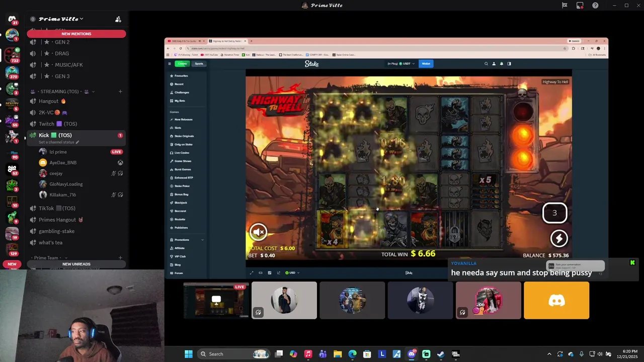Open Discord from the taskbar
Image resolution: width=644 pixels, height=362 pixels.
[412, 354]
